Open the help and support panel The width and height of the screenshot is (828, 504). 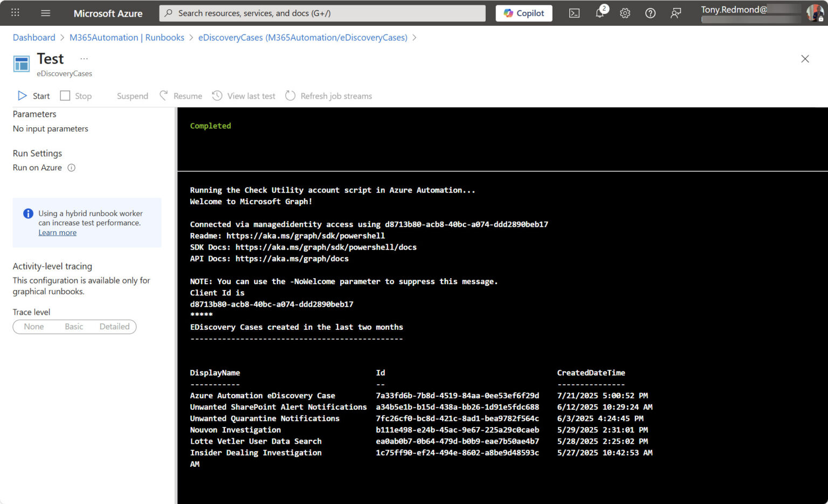pos(650,13)
